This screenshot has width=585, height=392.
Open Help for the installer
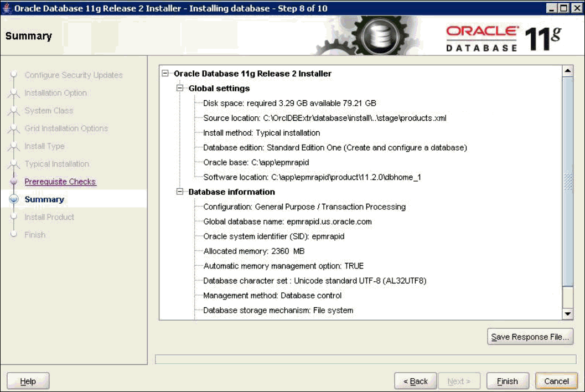pos(28,381)
